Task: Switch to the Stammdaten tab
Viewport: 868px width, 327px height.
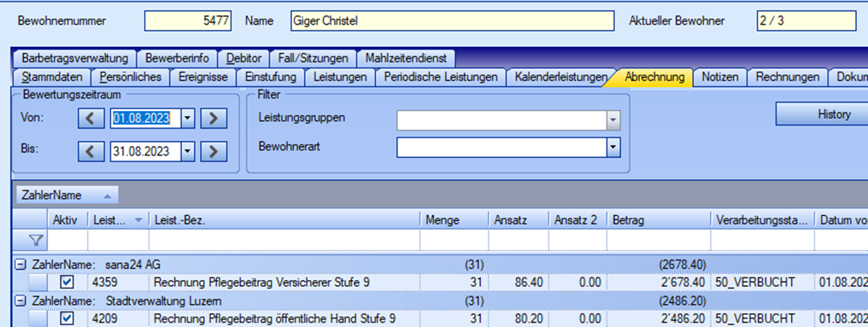Action: tap(52, 77)
